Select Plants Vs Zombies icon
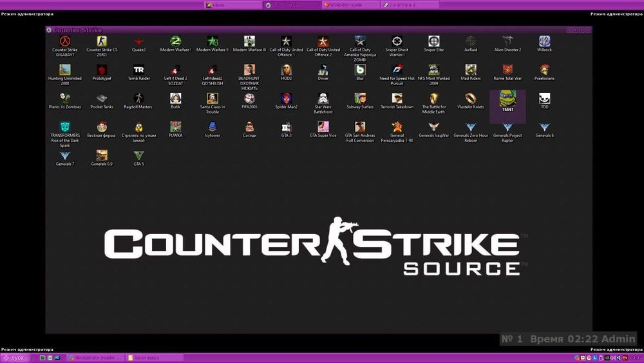This screenshot has height=363, width=644. pyautogui.click(x=65, y=99)
